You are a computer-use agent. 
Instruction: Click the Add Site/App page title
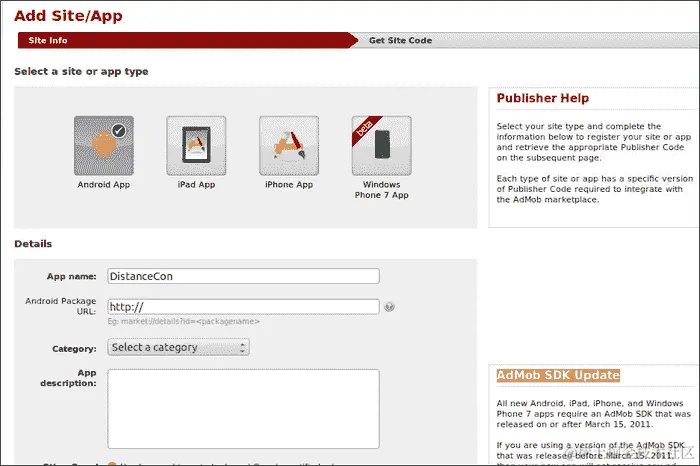coord(68,16)
